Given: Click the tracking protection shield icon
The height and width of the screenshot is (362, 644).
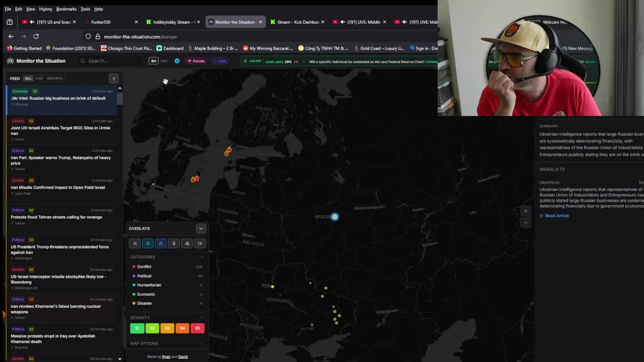Looking at the screenshot, I should click(88, 37).
